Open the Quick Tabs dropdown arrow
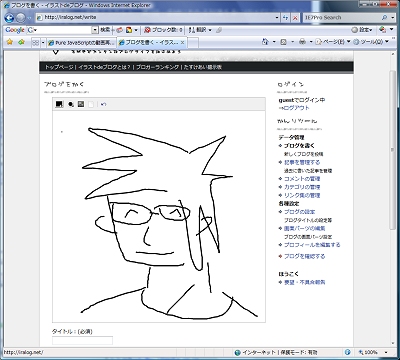Viewport: 400px width, 360px height. click(x=43, y=42)
